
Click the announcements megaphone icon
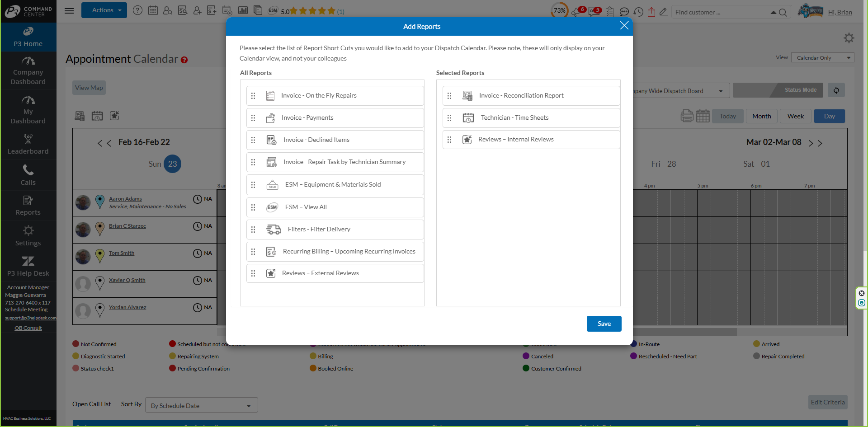[576, 12]
